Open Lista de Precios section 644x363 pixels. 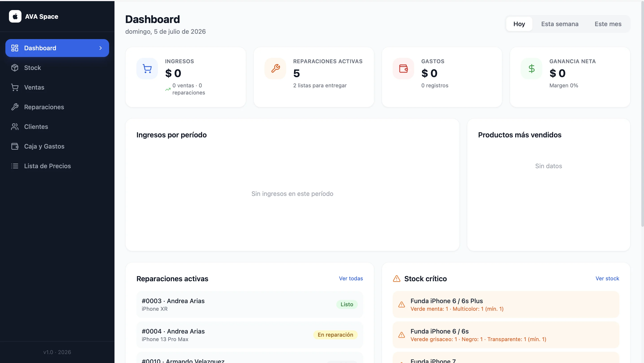click(x=57, y=166)
